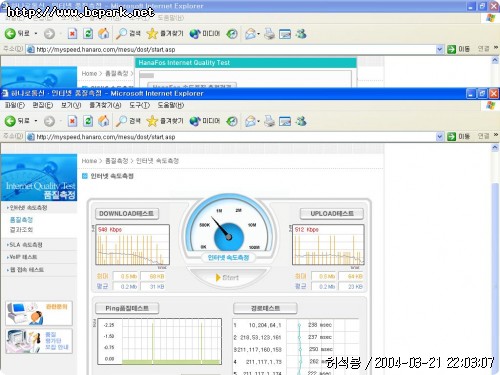Screen dimensions: 500x375
Task: Open the Mail icon dropdown arrow in the front toolbar
Action: [x=258, y=121]
